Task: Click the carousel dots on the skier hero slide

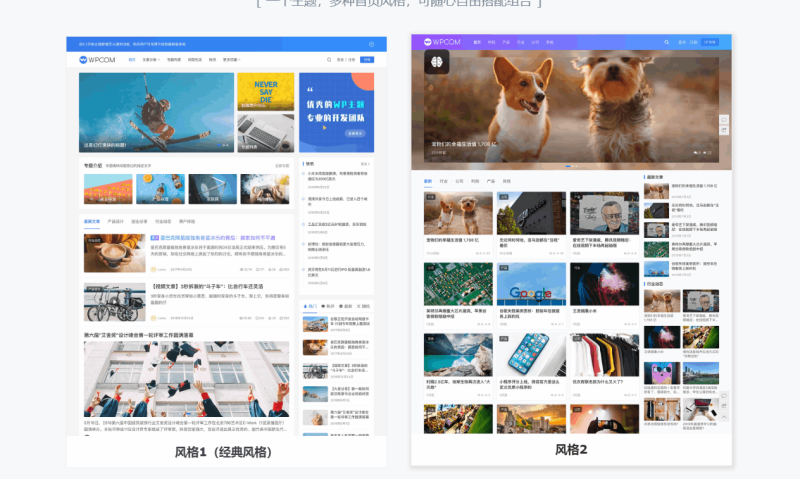Action: point(223,145)
